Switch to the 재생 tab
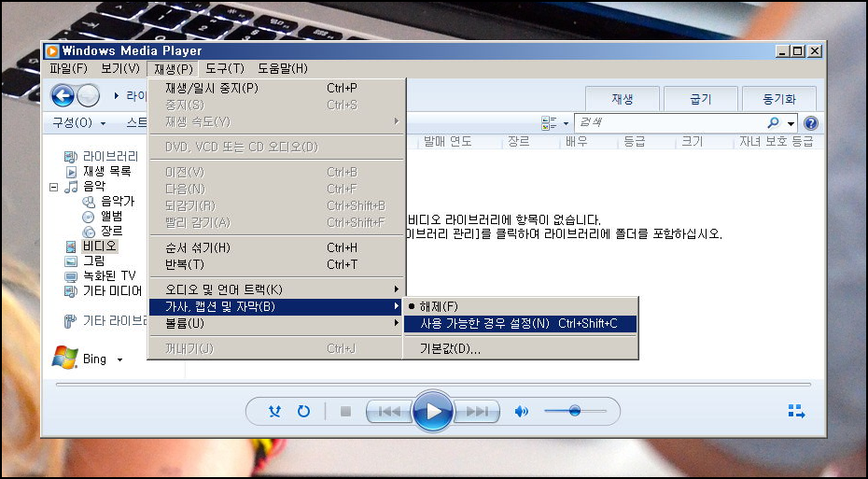The height and width of the screenshot is (479, 868). (x=623, y=99)
